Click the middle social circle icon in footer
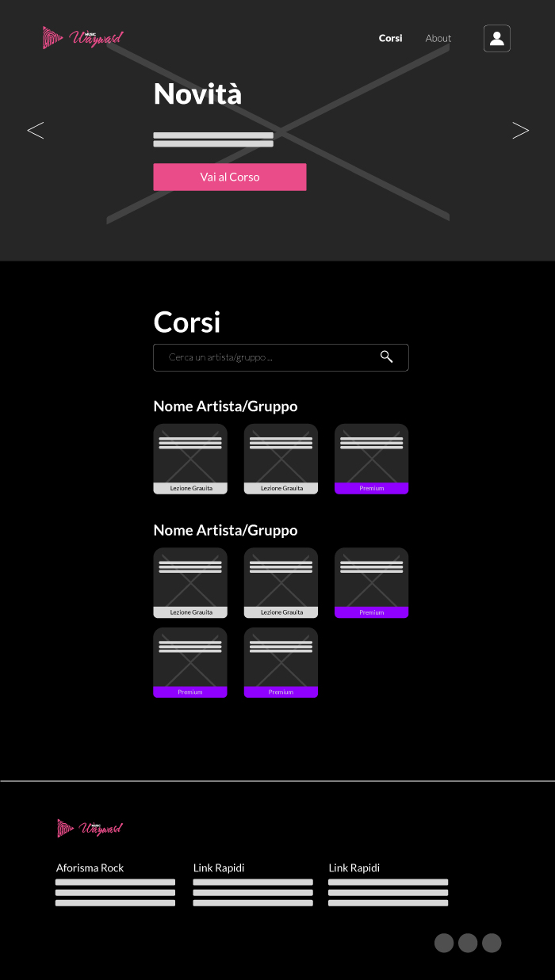Screen dimensions: 555x980 tap(468, 943)
